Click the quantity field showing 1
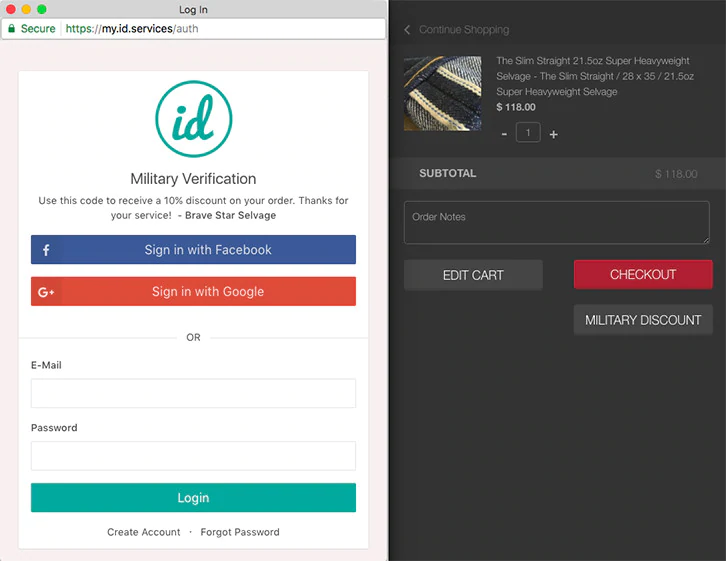The width and height of the screenshot is (726, 561). 528,133
